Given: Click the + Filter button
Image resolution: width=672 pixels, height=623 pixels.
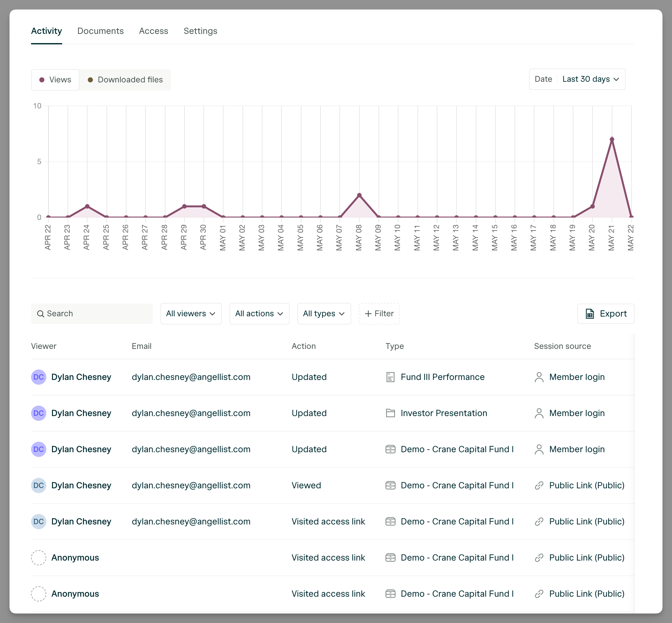Looking at the screenshot, I should [379, 313].
